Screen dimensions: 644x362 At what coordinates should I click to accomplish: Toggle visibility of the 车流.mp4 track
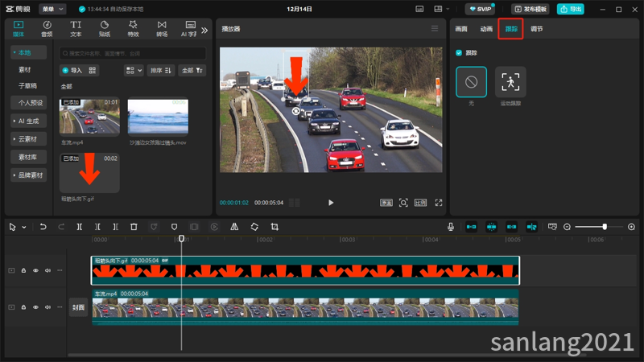35,307
